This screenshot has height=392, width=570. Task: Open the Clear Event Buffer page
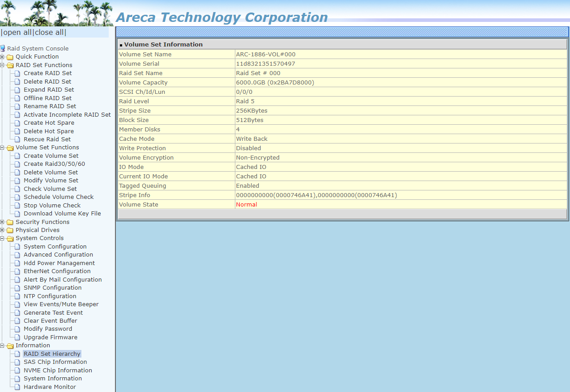(x=50, y=321)
